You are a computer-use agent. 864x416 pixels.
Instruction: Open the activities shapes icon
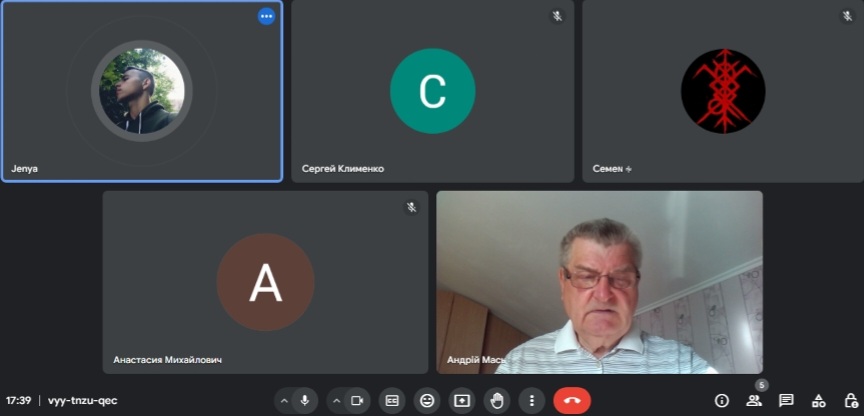pyautogui.click(x=819, y=401)
